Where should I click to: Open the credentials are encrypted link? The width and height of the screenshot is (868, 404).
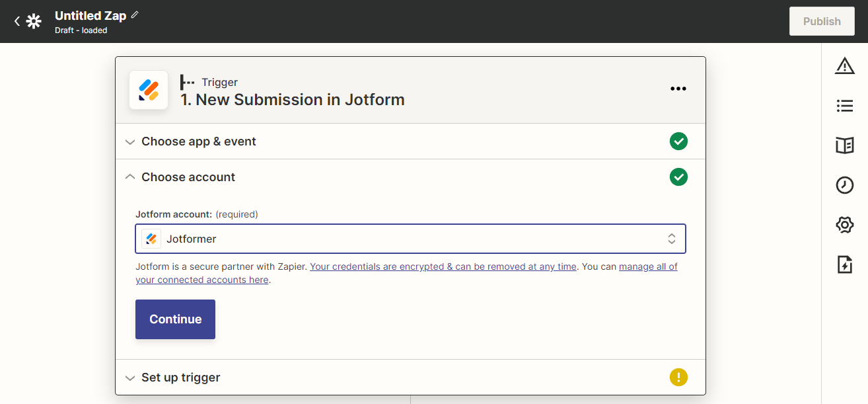[x=443, y=267]
